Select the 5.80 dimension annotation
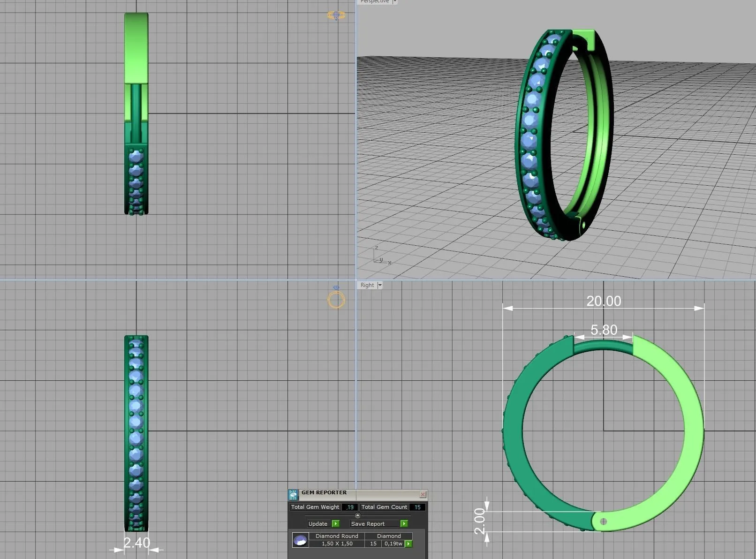756x559 pixels. pos(604,330)
